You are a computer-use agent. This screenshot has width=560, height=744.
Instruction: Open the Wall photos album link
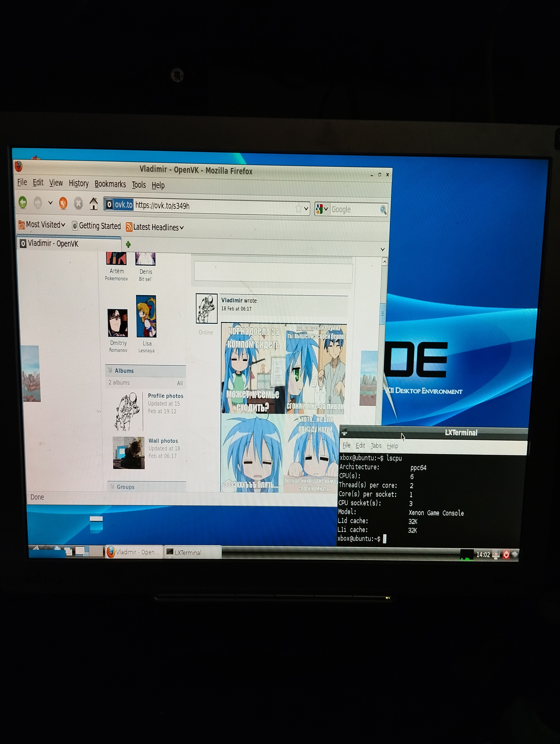[163, 441]
